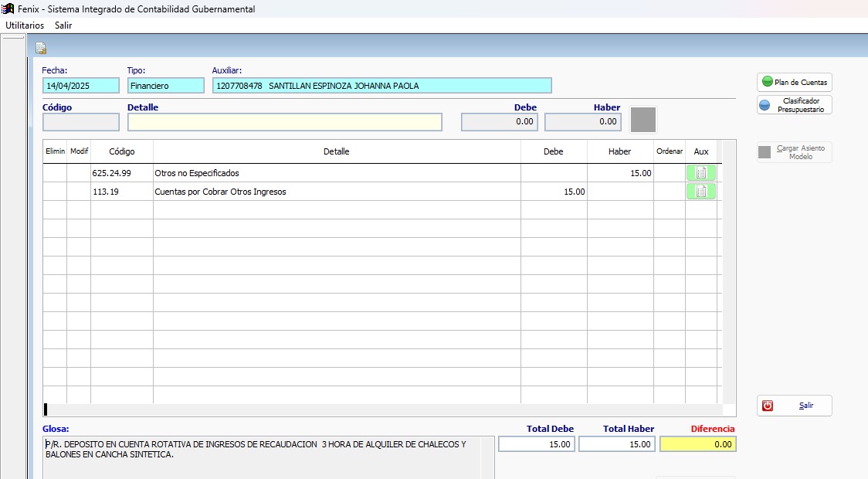Open Aux document icon for Cuentas por Cobrar

pyautogui.click(x=700, y=192)
